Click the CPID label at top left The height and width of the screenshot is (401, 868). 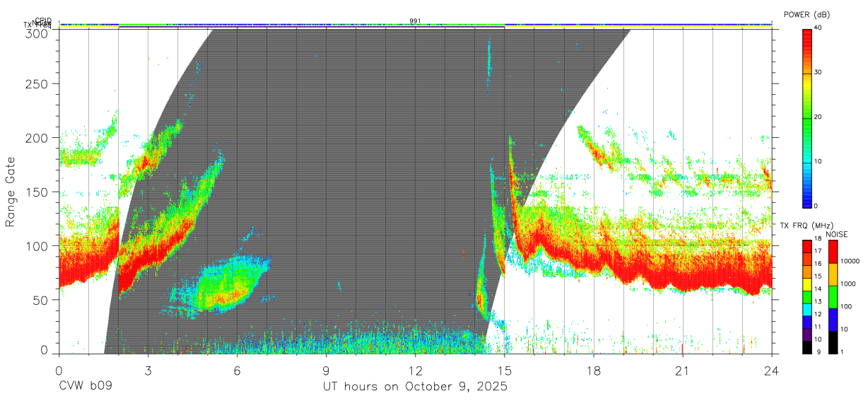[x=43, y=21]
